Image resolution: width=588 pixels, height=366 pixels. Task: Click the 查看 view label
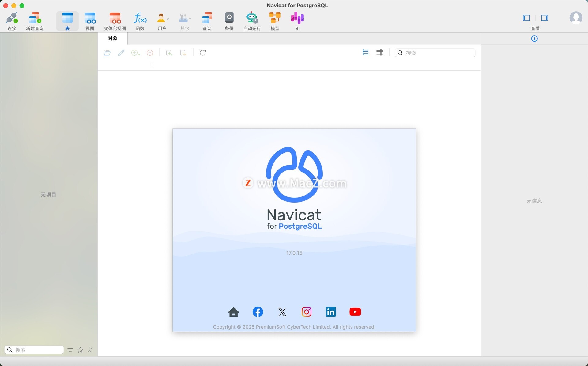point(535,29)
